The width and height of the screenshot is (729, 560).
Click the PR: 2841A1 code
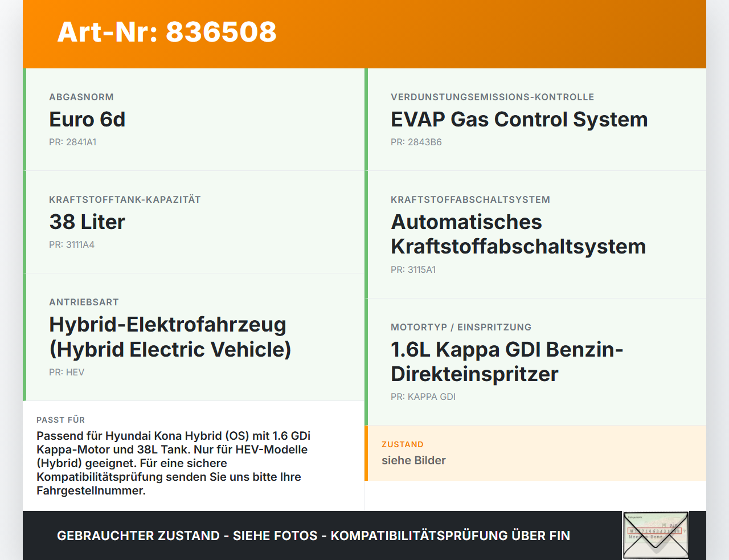click(73, 142)
